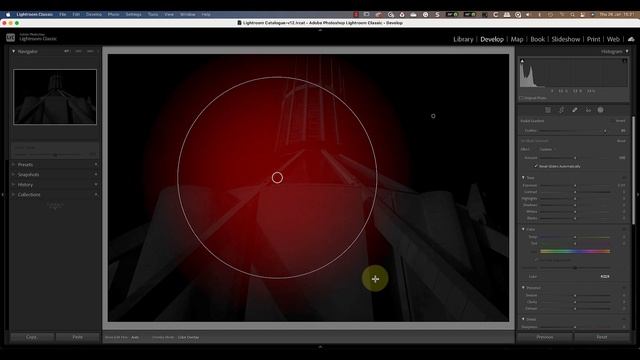Add a new snapshot with plus icon
The height and width of the screenshot is (360, 640).
pos(96,174)
